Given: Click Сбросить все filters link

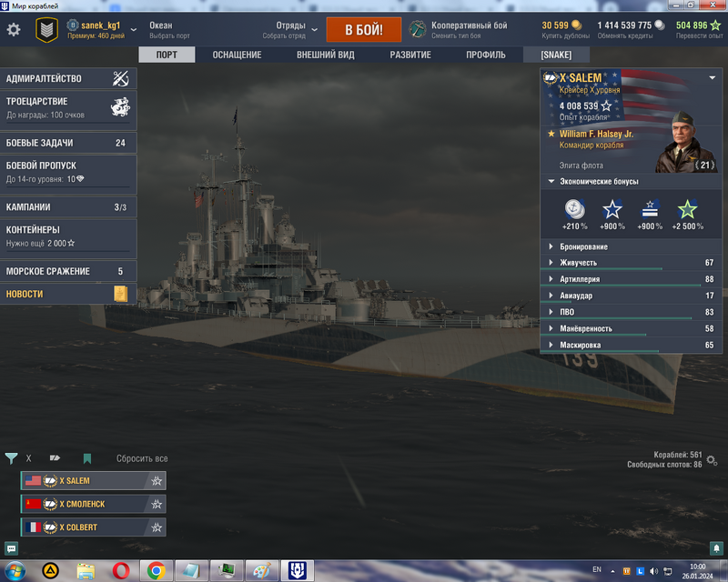Looking at the screenshot, I should (142, 458).
